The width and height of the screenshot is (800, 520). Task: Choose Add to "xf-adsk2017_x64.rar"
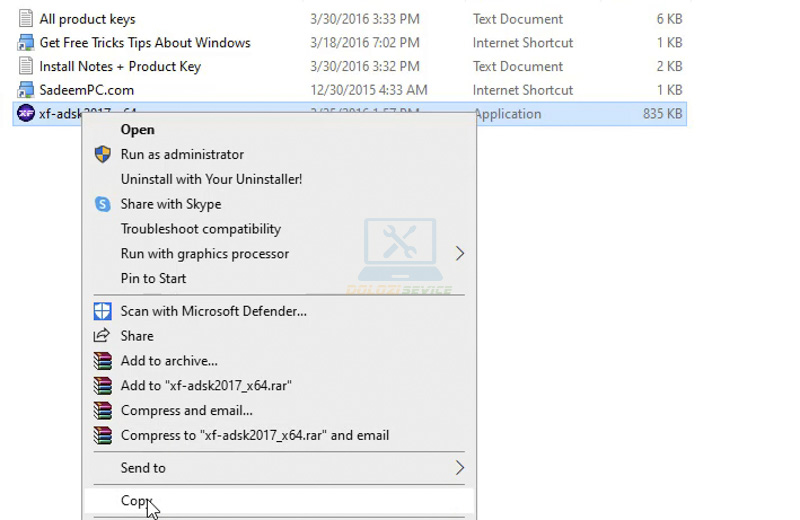[206, 385]
